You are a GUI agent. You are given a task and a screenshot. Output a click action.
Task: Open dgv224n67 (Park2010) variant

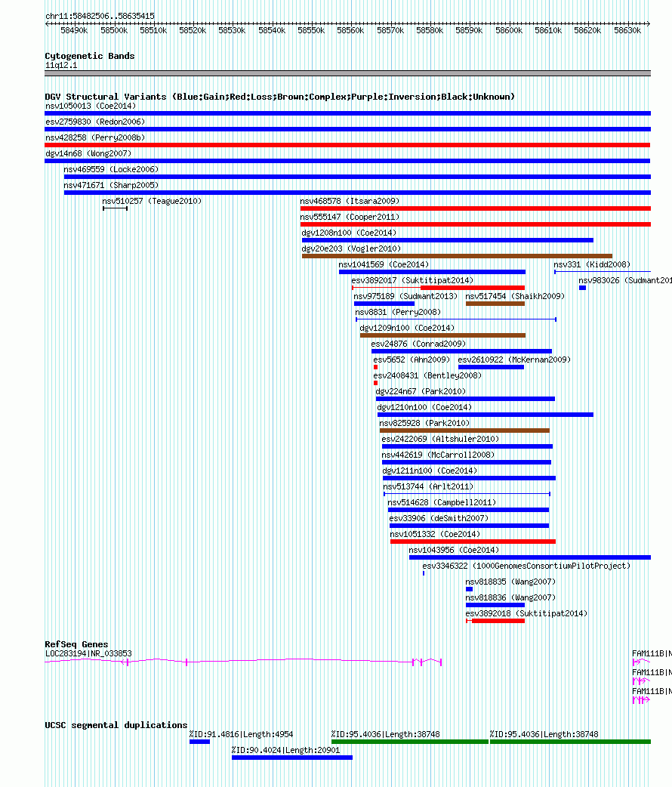[x=465, y=399]
